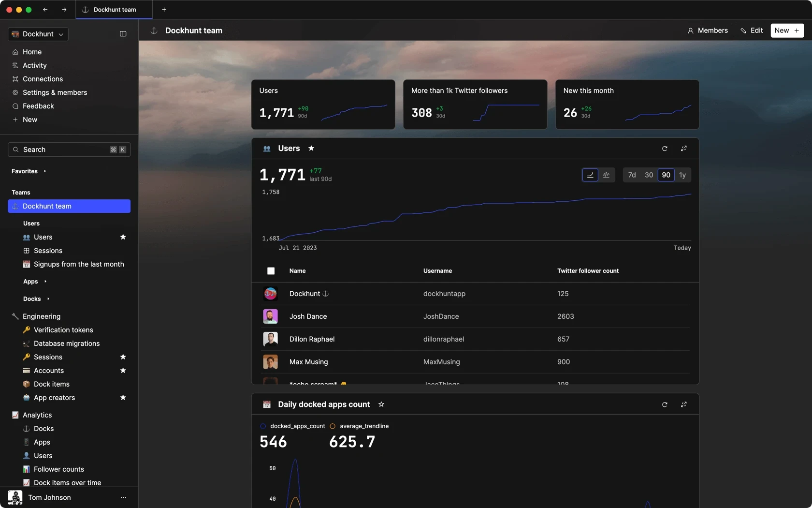Click the MaxMusing username cell
Viewport: 812px width, 508px height.
[x=442, y=362]
